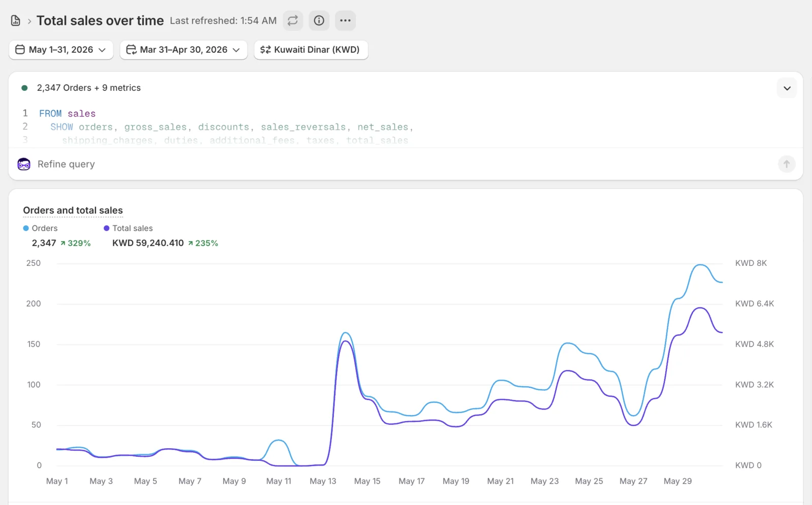Click the reports document icon in breadcrumb
812x505 pixels.
[16, 21]
